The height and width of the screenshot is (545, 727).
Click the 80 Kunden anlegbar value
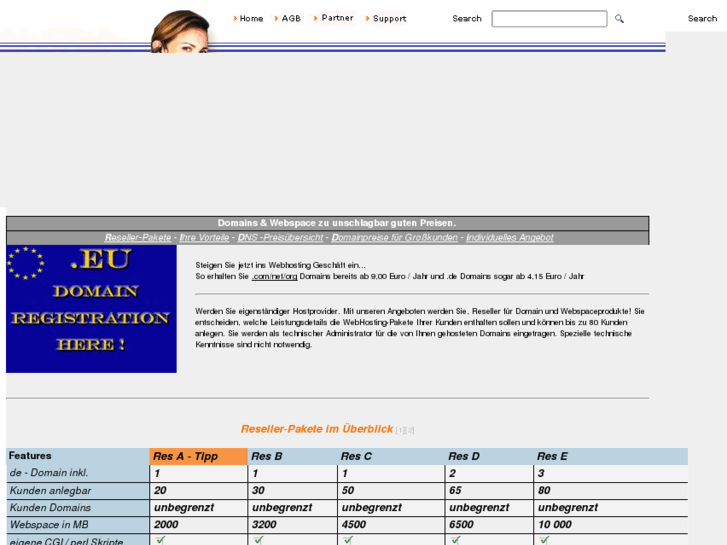point(544,490)
